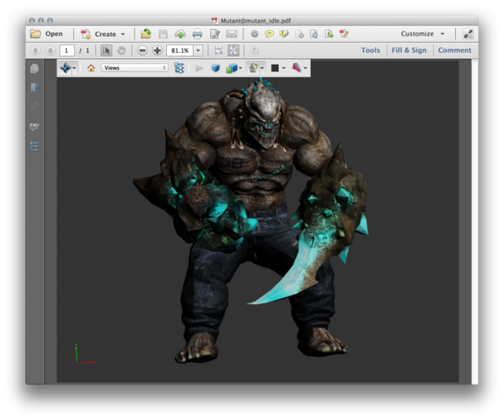The height and width of the screenshot is (420, 504).
Task: Open the Signatures panel
Action: (35, 127)
